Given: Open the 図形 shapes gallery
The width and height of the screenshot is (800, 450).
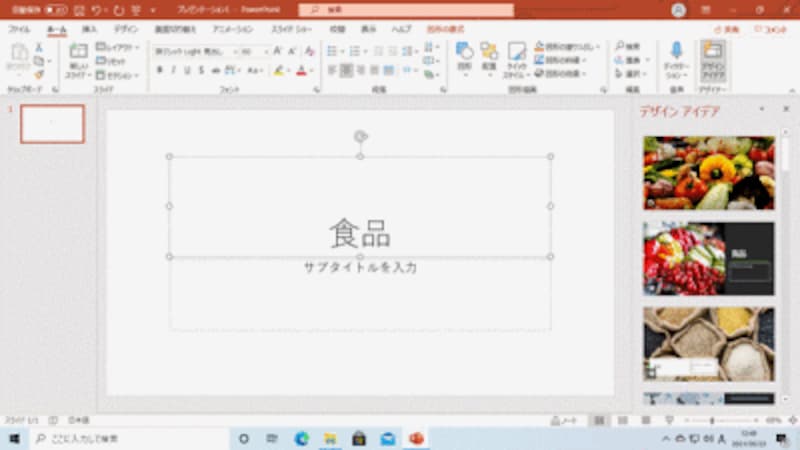Looking at the screenshot, I should (464, 59).
